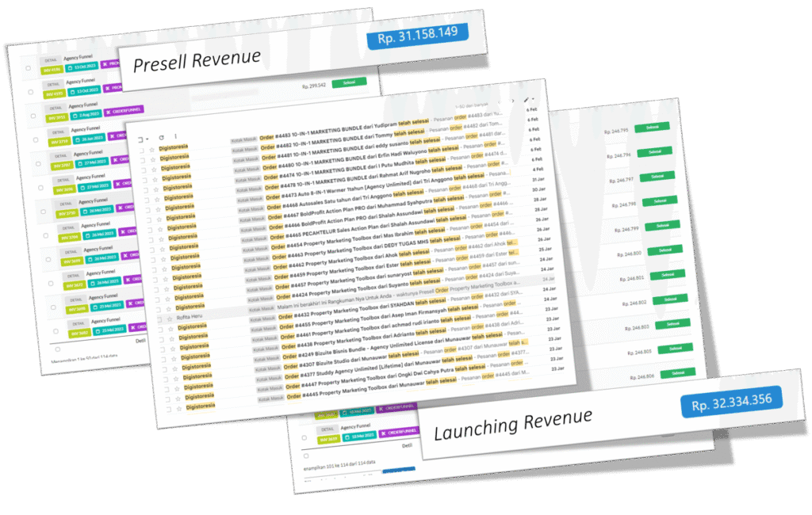Image resolution: width=812 pixels, height=515 pixels.
Task: Open the select-all checkbox dropdown arrow
Action: point(147,139)
